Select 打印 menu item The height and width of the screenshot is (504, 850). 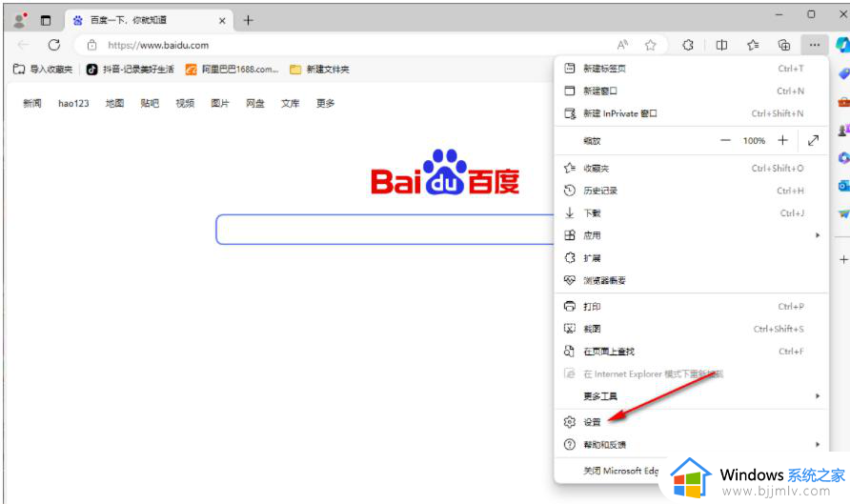(x=691, y=306)
